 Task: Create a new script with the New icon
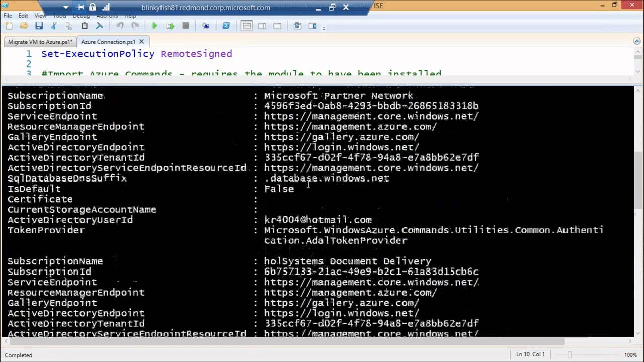pyautogui.click(x=9, y=26)
